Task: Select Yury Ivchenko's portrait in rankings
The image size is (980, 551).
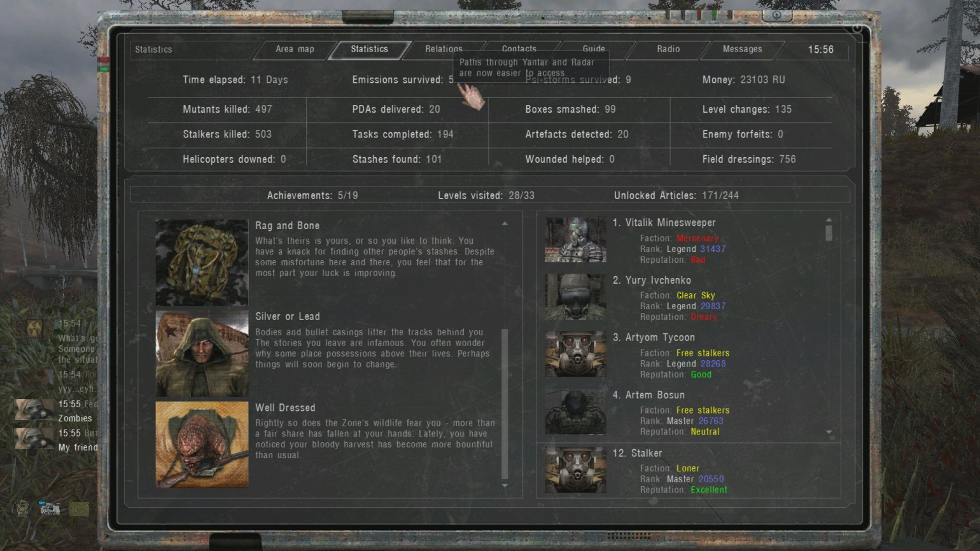Action: [575, 297]
